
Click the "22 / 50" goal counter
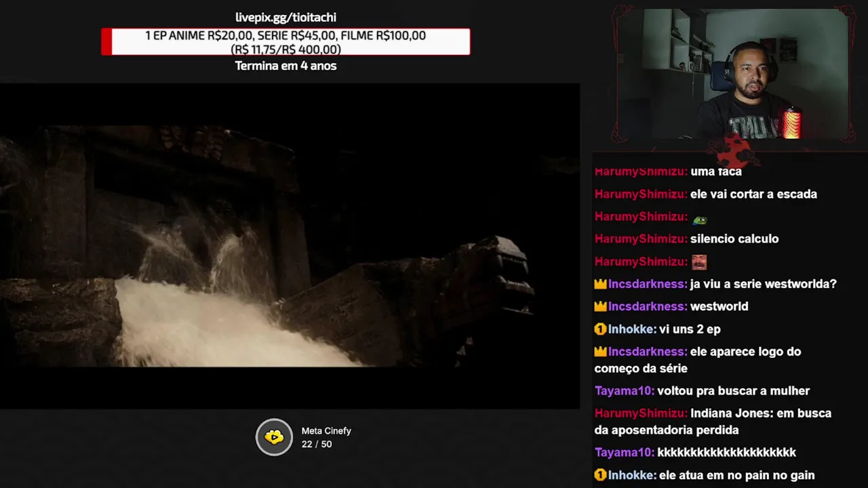click(317, 445)
